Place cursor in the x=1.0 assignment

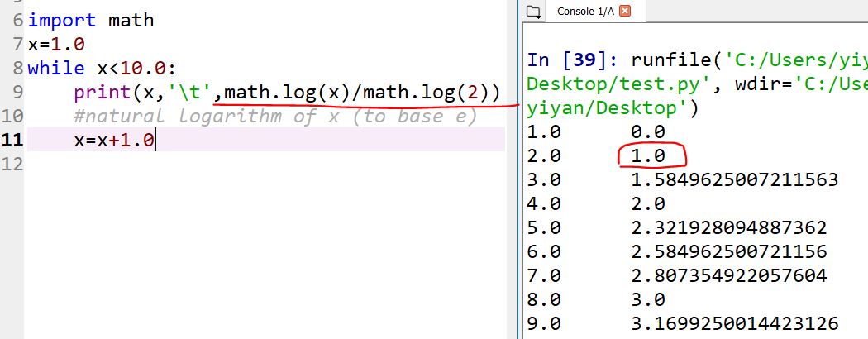pos(56,44)
